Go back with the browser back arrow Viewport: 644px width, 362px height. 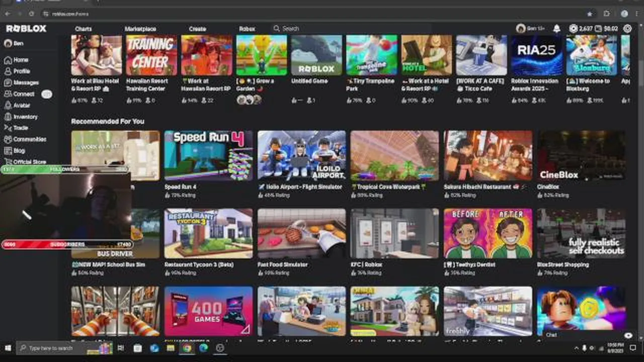[7, 14]
